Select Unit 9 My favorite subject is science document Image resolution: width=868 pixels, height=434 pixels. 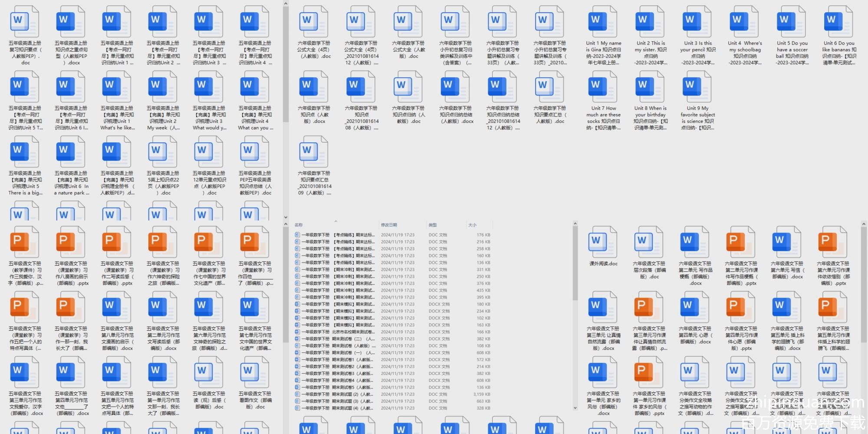coord(697,87)
